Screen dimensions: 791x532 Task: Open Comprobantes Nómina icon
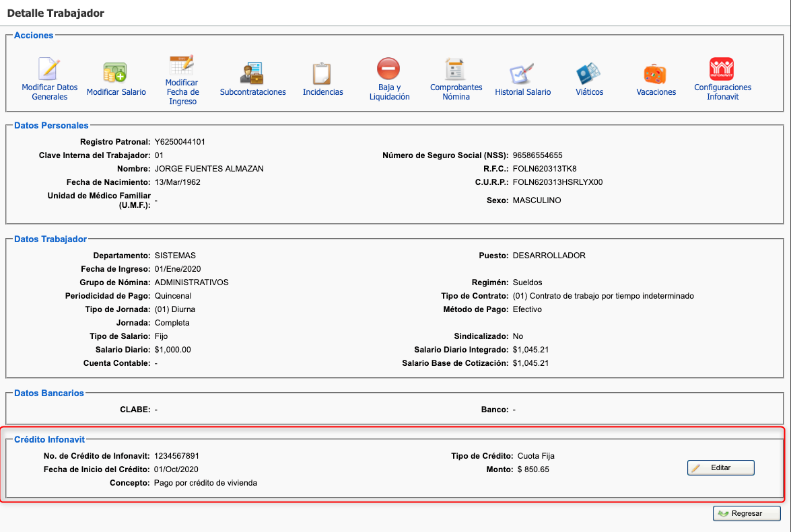[456, 69]
